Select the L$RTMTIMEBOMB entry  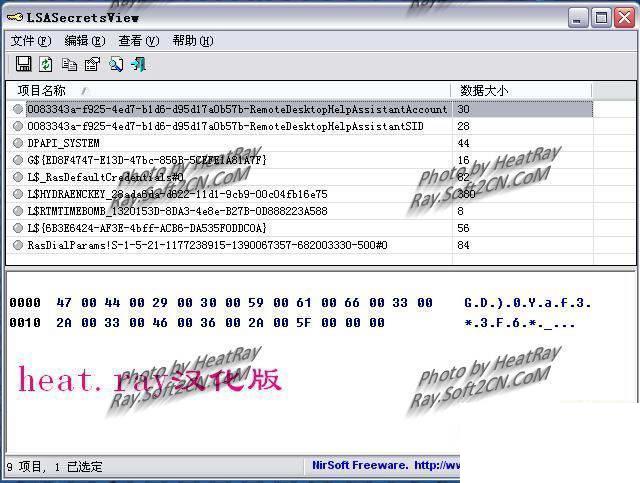[x=177, y=211]
